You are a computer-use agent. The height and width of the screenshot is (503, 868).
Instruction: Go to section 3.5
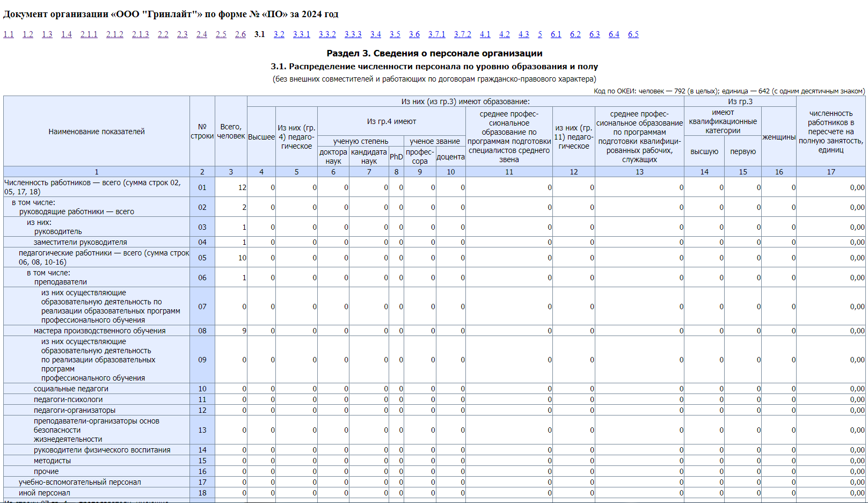(x=395, y=34)
